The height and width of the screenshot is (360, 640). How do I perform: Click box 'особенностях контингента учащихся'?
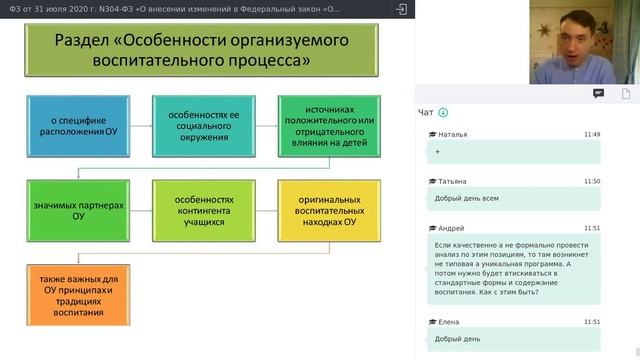(x=204, y=211)
